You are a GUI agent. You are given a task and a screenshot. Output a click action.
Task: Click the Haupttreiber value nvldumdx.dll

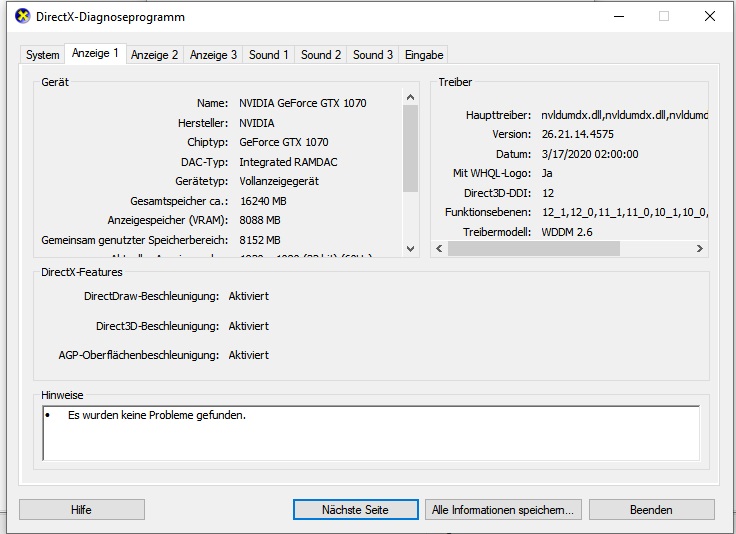pos(624,115)
